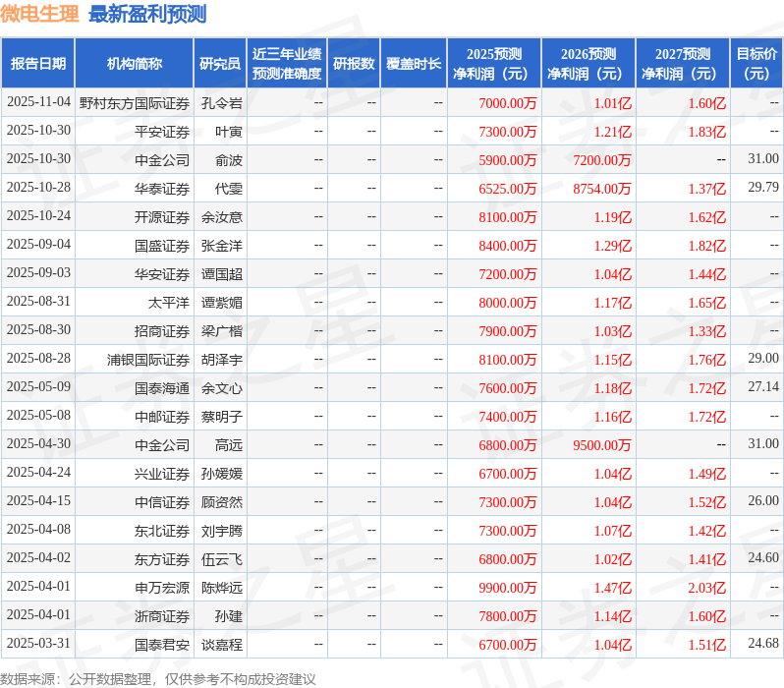
Task: Click institution 国泰君安
Action: [162, 646]
